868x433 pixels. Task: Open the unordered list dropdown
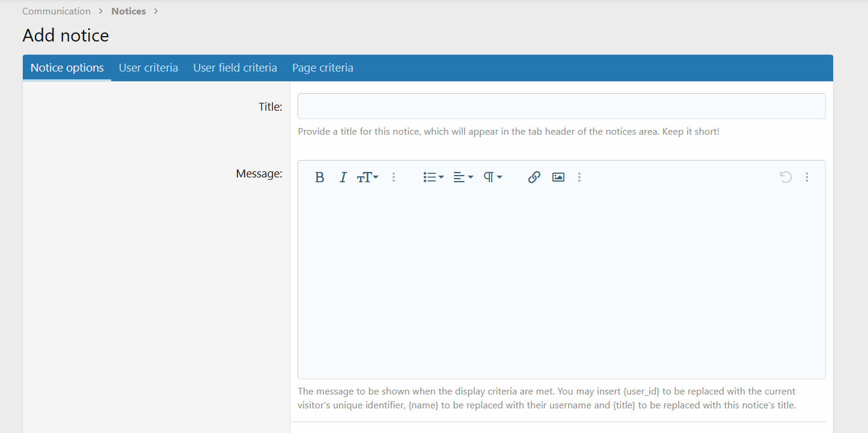coord(433,177)
